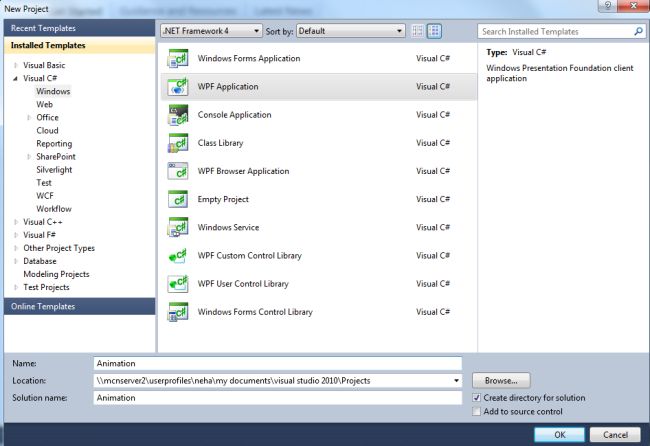
Task: Enable Add to source control checkbox
Action: click(x=477, y=412)
